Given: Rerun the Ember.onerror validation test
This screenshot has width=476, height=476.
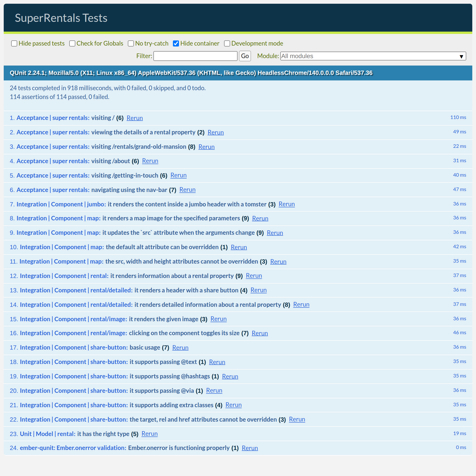Looking at the screenshot, I should pos(250,448).
